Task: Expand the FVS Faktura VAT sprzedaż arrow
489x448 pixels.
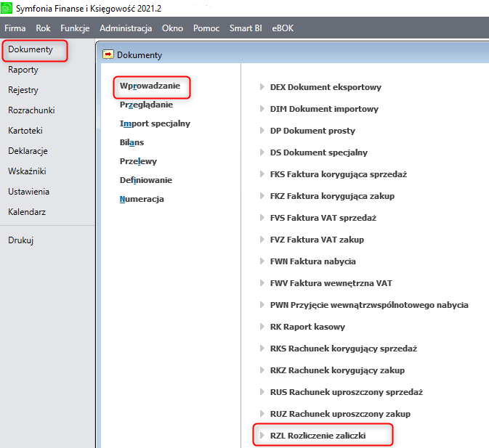Action: coord(262,217)
